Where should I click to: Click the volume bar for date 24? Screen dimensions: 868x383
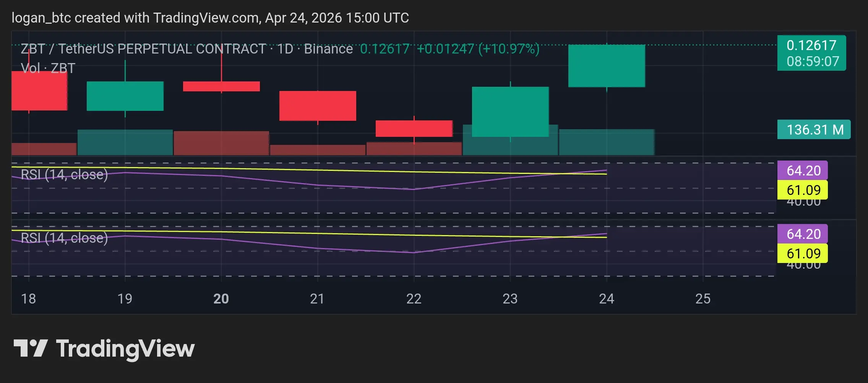pyautogui.click(x=607, y=142)
